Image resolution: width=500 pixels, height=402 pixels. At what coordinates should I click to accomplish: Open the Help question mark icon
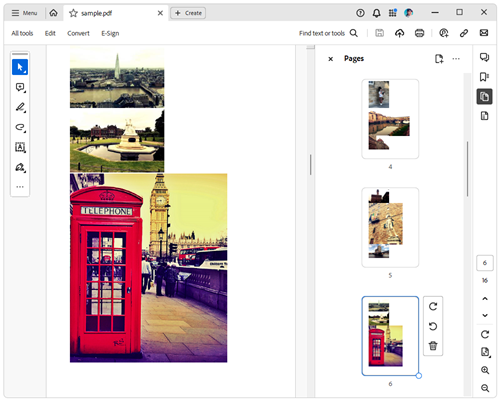tap(360, 13)
